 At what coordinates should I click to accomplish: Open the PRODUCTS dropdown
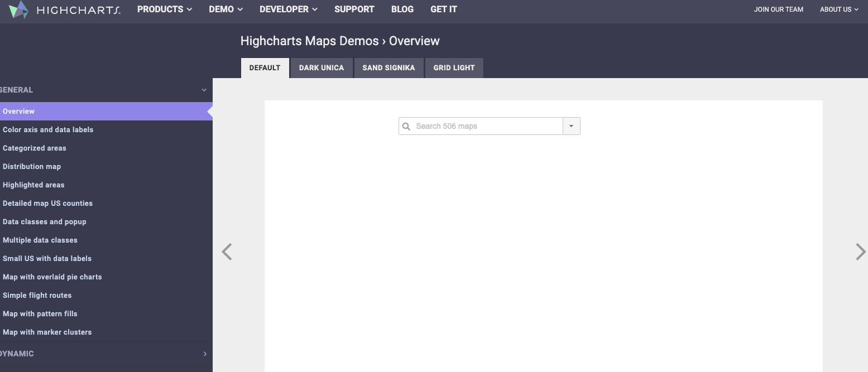(164, 9)
